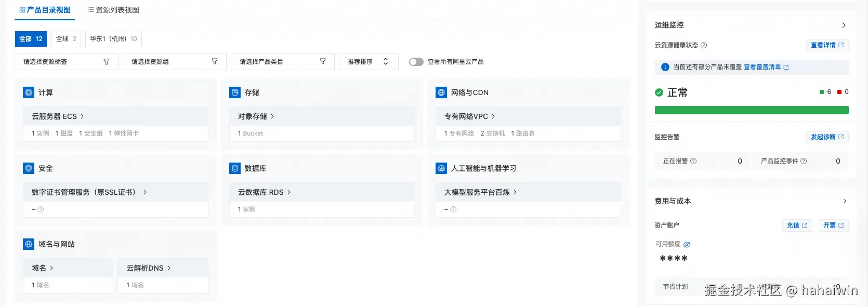
Task: Open the 1 域名 count under 云解析DNS
Action: pos(136,285)
